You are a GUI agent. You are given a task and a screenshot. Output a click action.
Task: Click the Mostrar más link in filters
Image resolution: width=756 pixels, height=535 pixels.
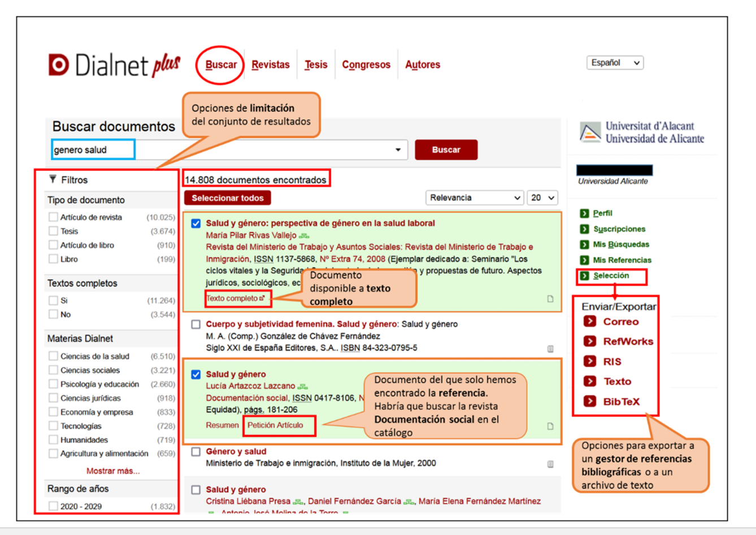click(112, 471)
